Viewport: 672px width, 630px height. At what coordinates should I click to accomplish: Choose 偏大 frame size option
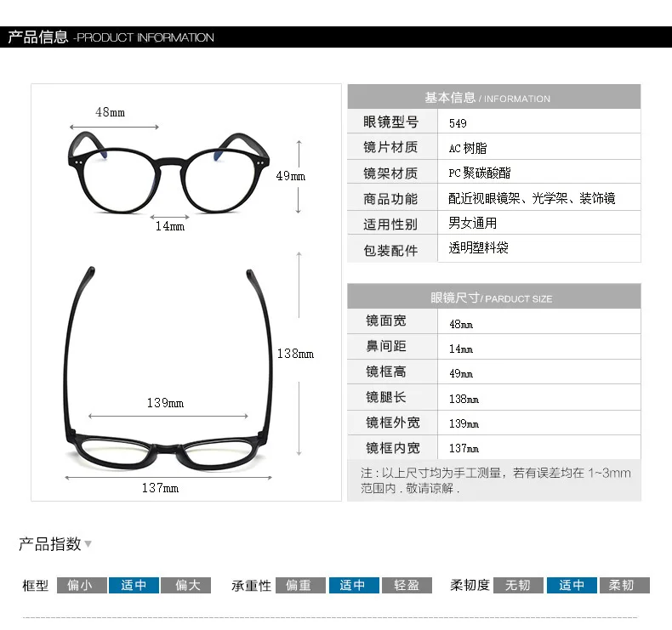point(186,585)
